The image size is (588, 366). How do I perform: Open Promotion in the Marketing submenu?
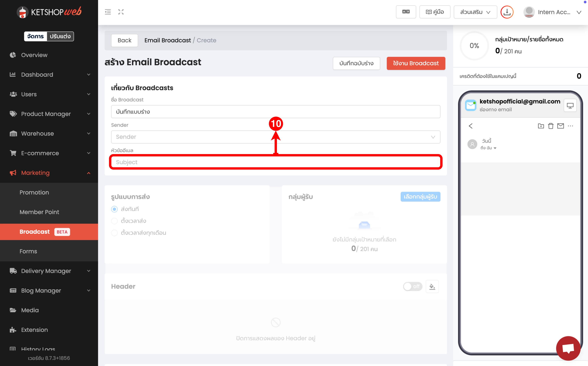coord(34,193)
